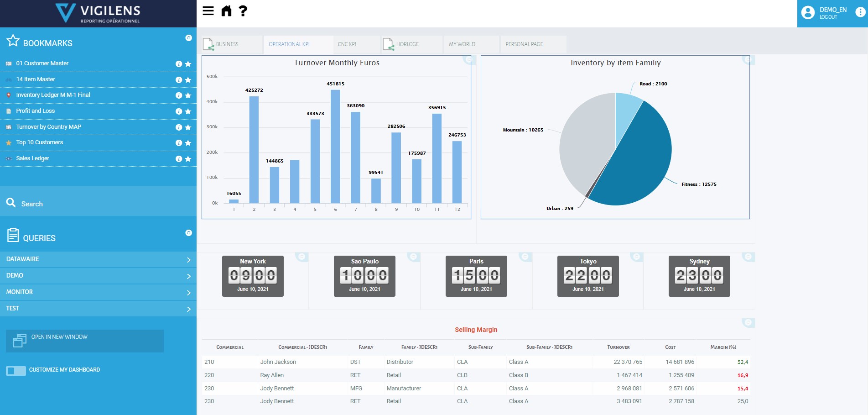Viewport: 868px width, 415px height.
Task: Click info icon for 01 Customer Master
Action: pyautogui.click(x=179, y=64)
